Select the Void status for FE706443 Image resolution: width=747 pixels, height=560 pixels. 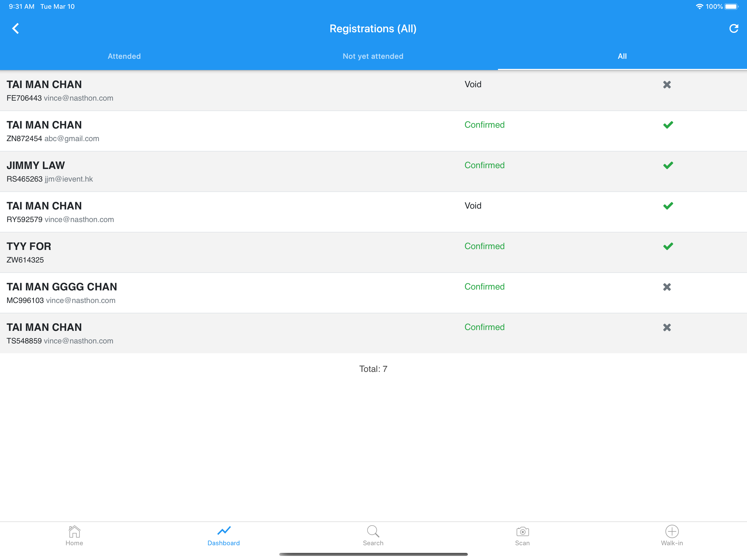click(x=473, y=84)
